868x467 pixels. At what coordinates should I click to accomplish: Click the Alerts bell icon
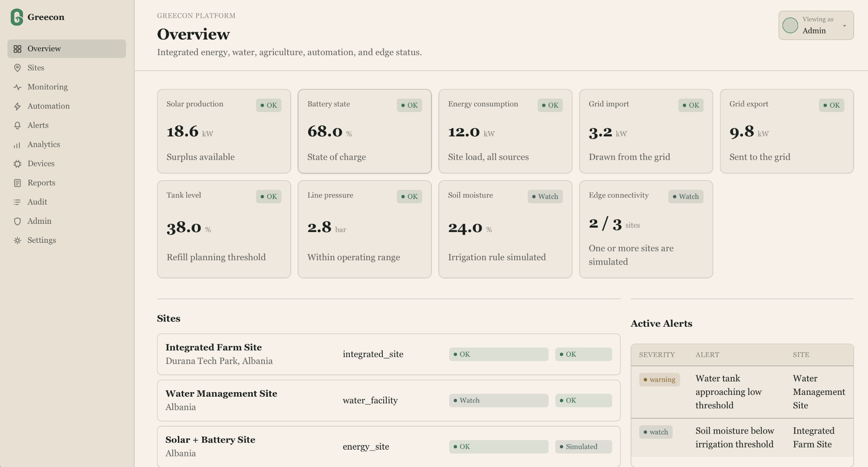17,125
